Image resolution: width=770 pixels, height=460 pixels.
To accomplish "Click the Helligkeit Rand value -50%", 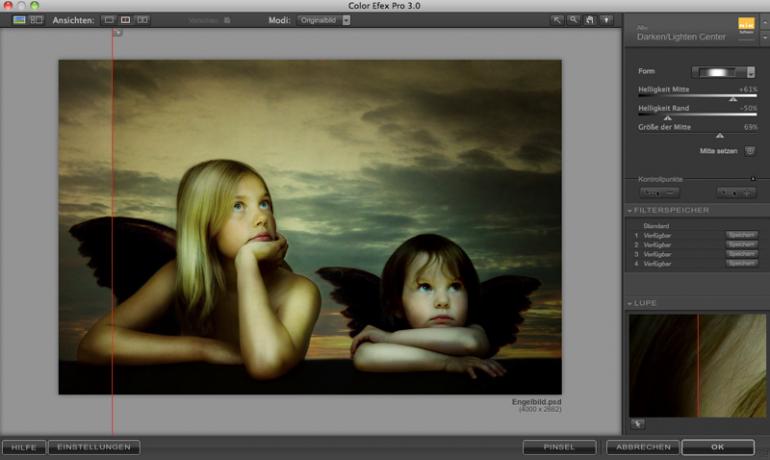I will pos(748,108).
